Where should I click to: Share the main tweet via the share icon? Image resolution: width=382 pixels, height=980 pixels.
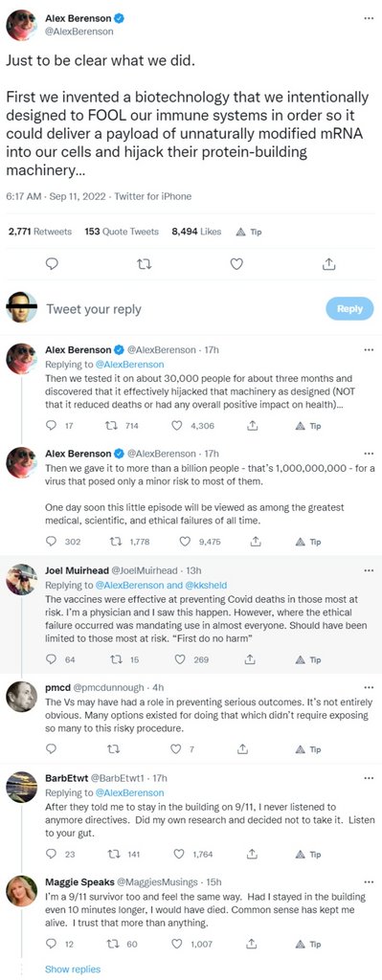[x=327, y=264]
